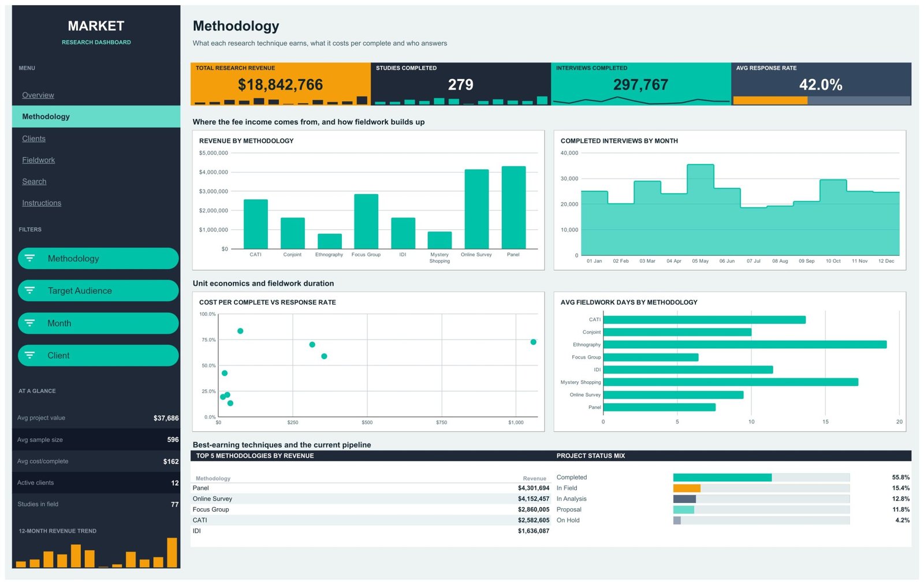Viewport: 924px width, 585px height.
Task: Click the scatter point near $1,000 cost
Action: [x=533, y=342]
